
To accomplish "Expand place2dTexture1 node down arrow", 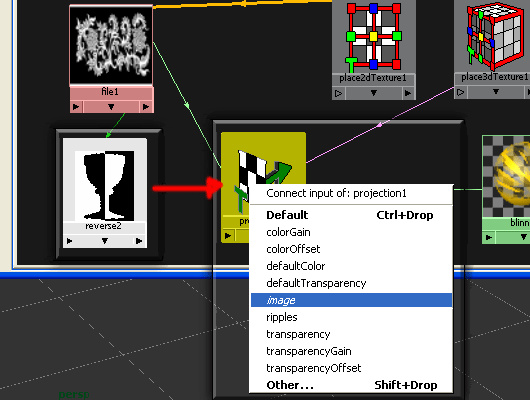I will (374, 93).
